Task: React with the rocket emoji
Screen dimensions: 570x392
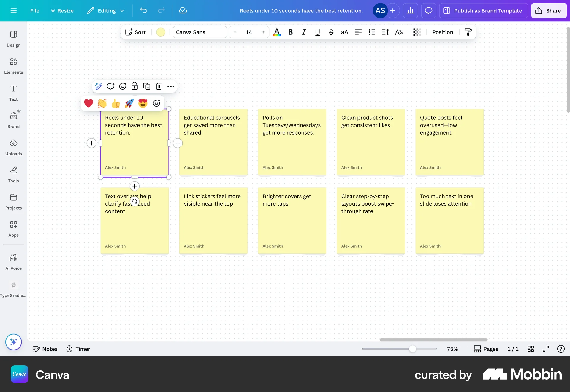Action: tap(129, 103)
